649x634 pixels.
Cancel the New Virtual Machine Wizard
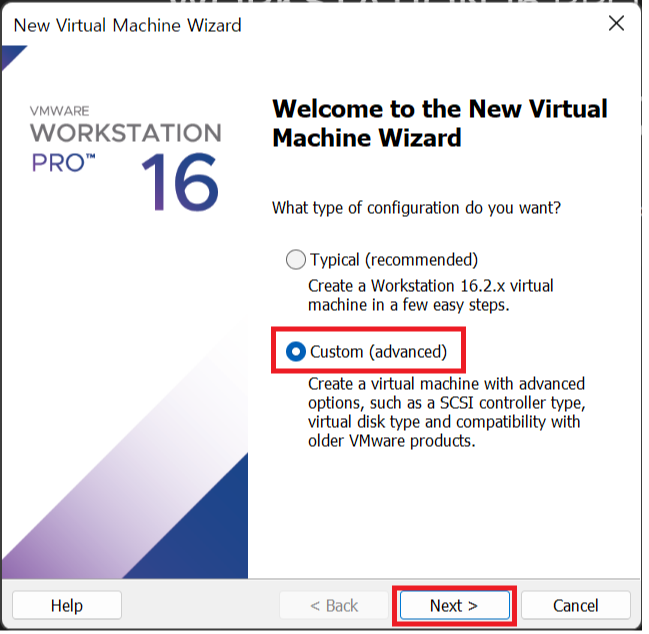point(576,606)
